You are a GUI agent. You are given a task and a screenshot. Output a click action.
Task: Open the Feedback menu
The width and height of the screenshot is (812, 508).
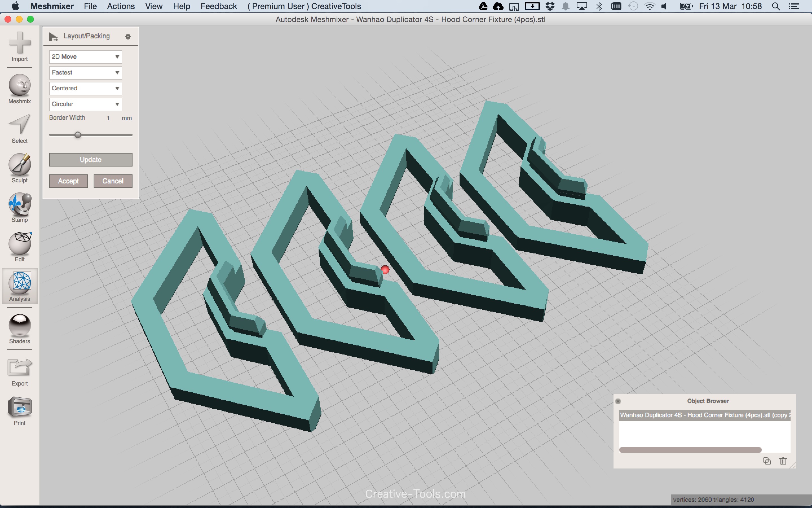click(219, 6)
